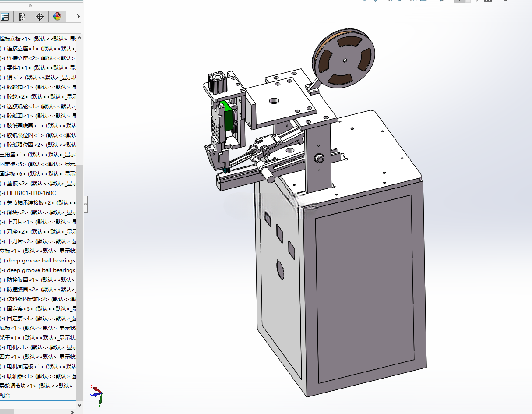Click the tape reel on the machine

click(x=343, y=60)
